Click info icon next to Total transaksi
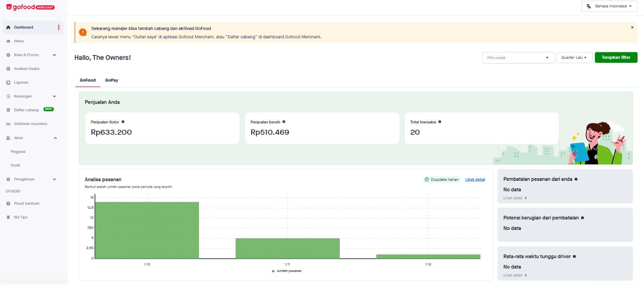Viewport: 644px width, 285px height. (440, 122)
